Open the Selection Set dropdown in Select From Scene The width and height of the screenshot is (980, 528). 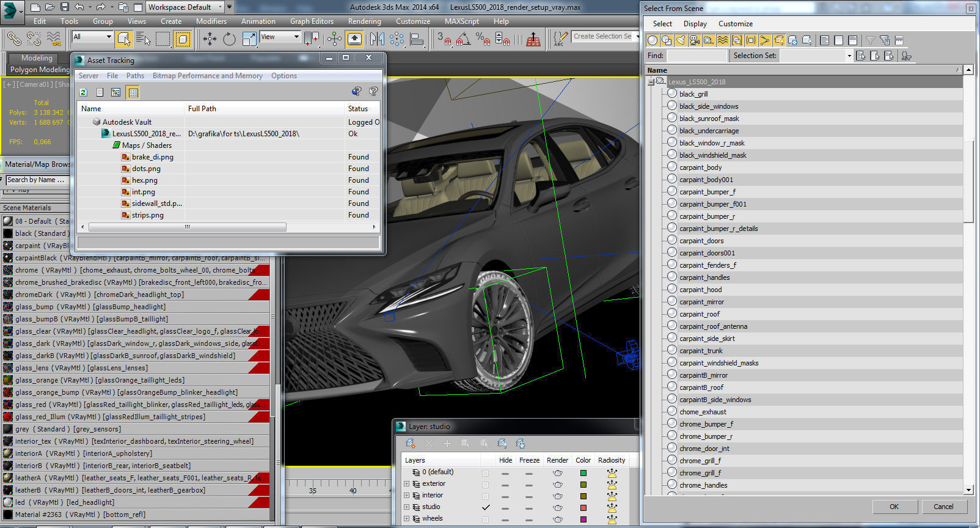tap(849, 56)
